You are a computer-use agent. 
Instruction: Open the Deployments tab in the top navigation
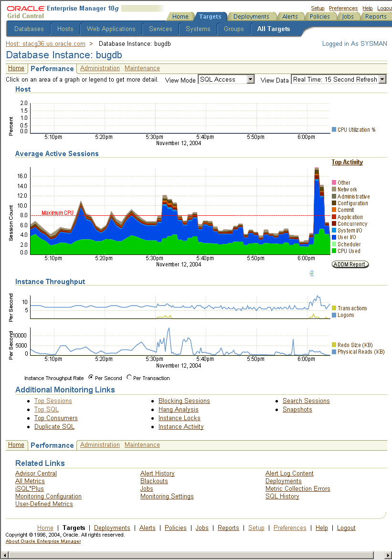click(251, 16)
